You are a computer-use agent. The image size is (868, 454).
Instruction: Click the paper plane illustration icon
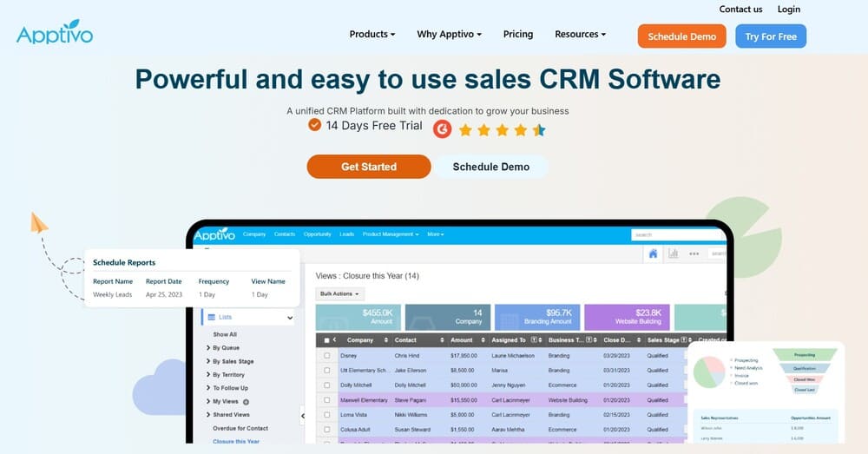pos(39,222)
